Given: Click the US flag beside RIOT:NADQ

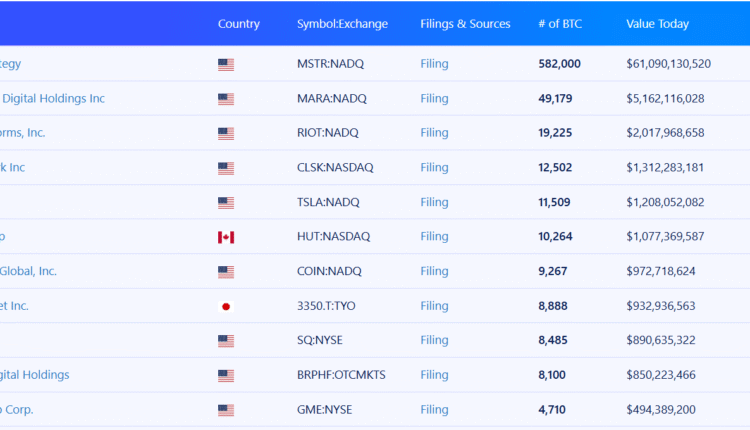Looking at the screenshot, I should click(226, 134).
